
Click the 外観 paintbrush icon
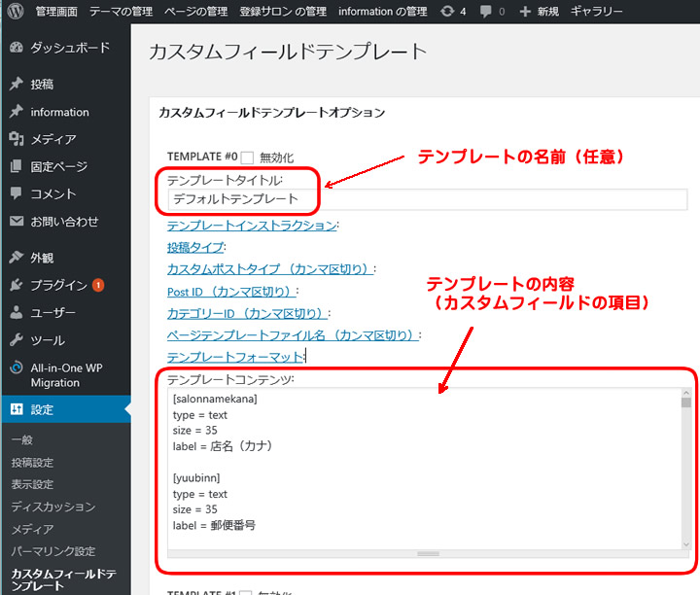tap(17, 257)
